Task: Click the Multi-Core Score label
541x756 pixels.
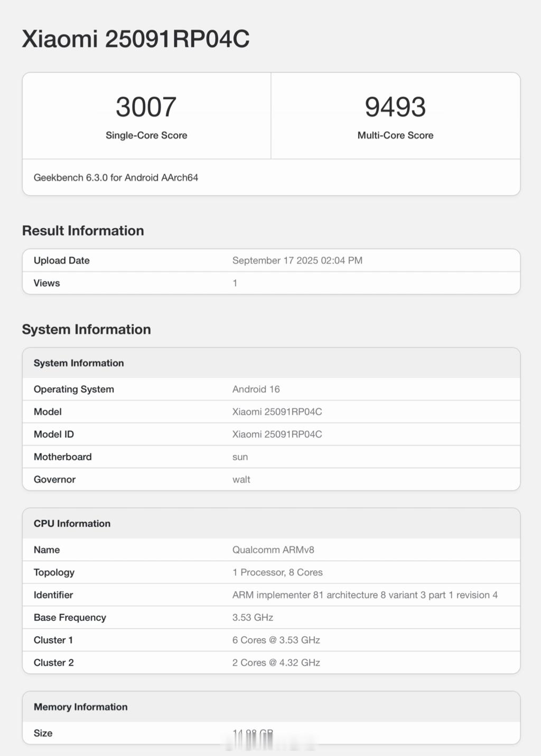Action: [x=395, y=135]
